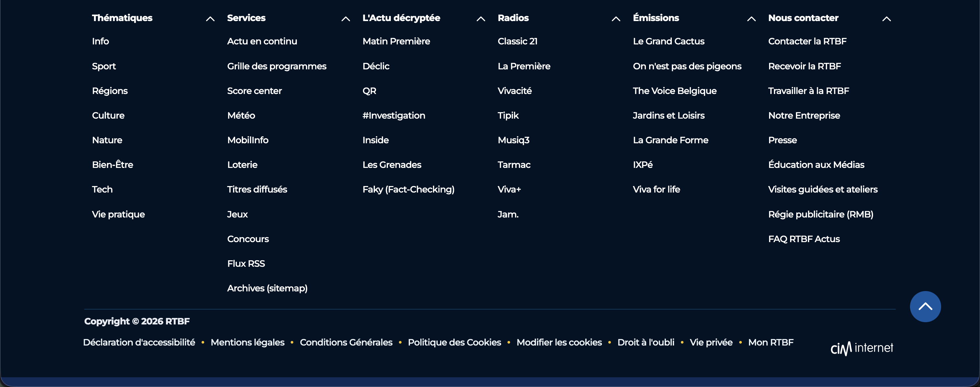
Task: Open the IXPé link
Action: [x=643, y=164]
